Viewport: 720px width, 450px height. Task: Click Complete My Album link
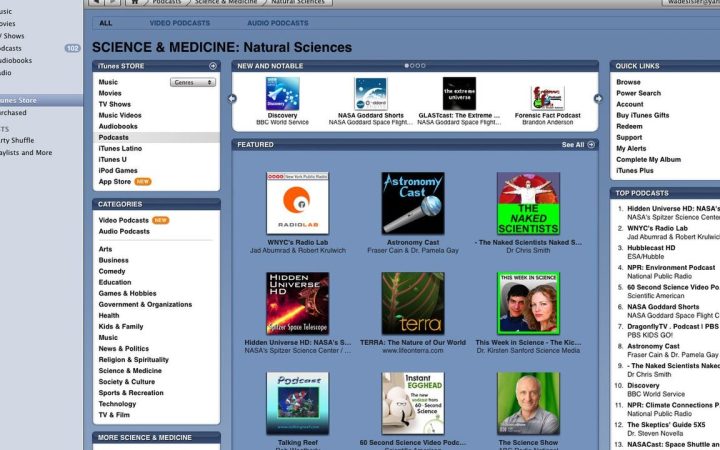click(x=648, y=159)
